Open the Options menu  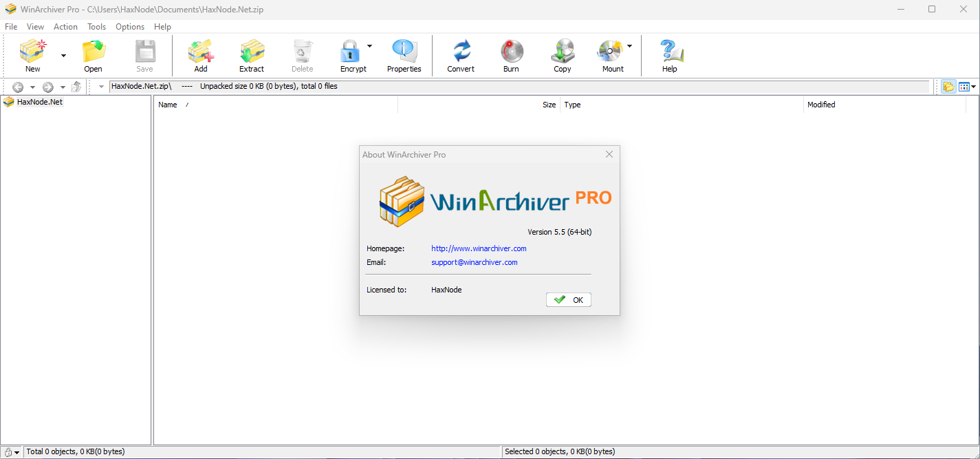(x=130, y=27)
